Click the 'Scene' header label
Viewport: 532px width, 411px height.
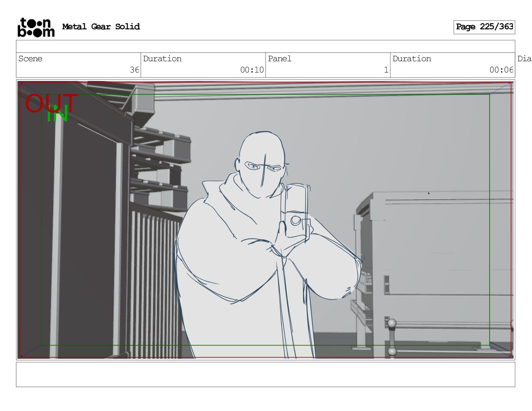click(30, 59)
